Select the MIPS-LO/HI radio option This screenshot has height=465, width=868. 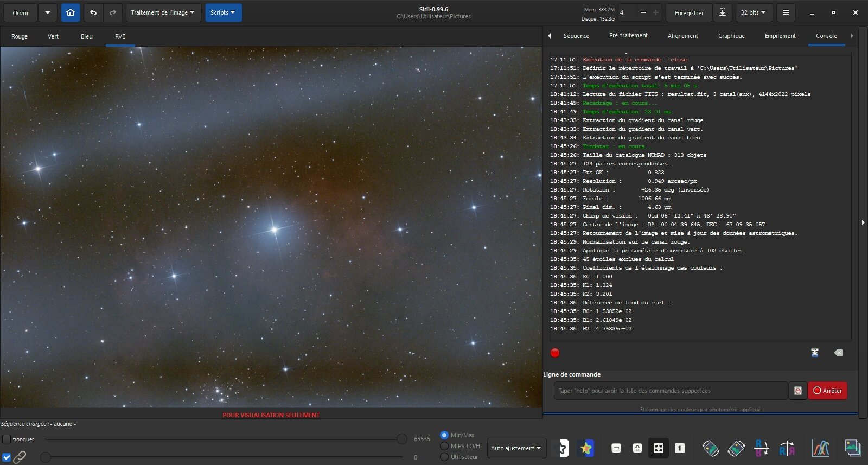[444, 446]
